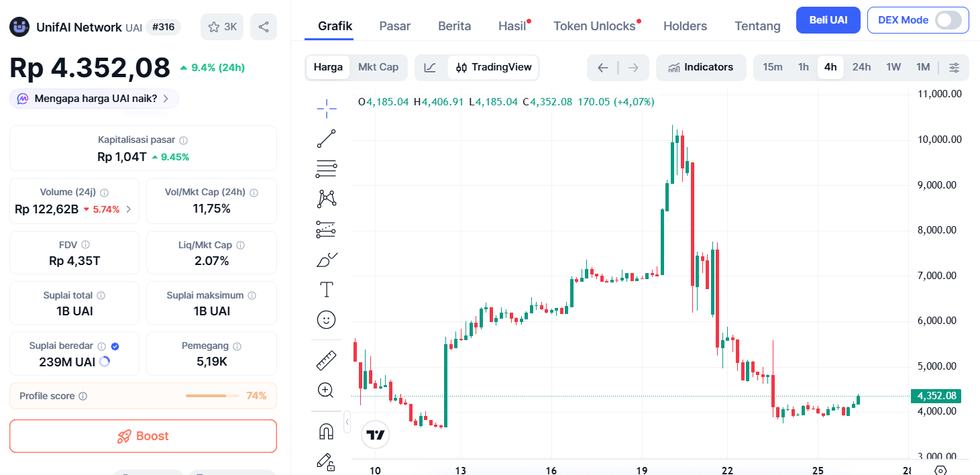Image resolution: width=980 pixels, height=475 pixels.
Task: Switch to the Token Unlocks tab
Action: [594, 25]
